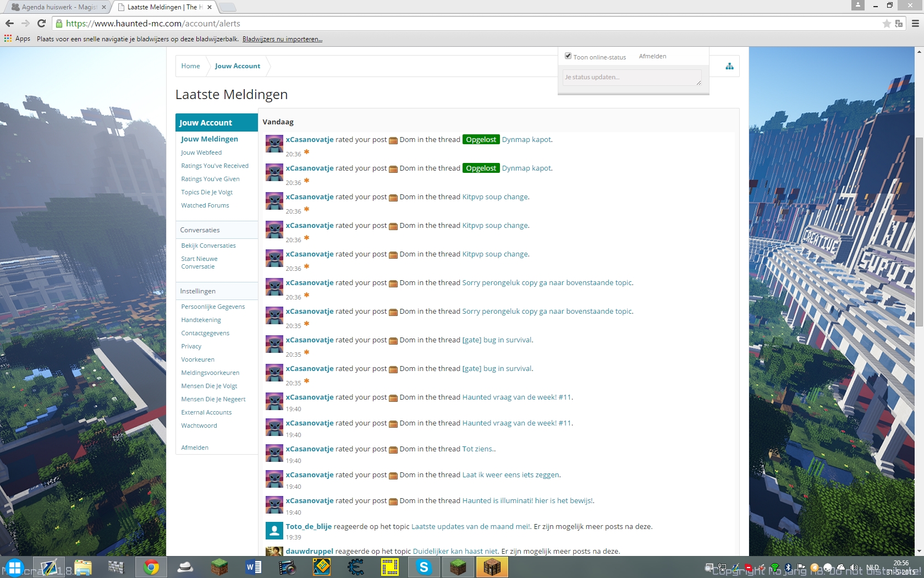
Task: Open Bekijk Conversaties
Action: [x=208, y=246]
